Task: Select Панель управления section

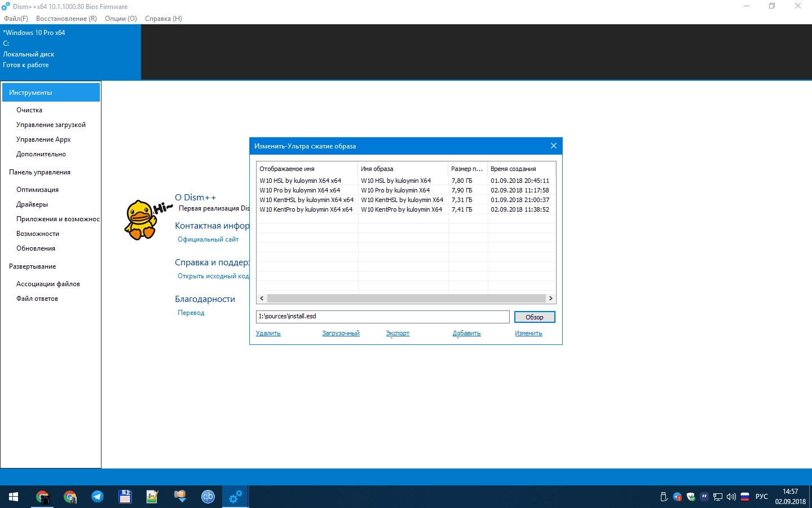Action: [x=39, y=172]
